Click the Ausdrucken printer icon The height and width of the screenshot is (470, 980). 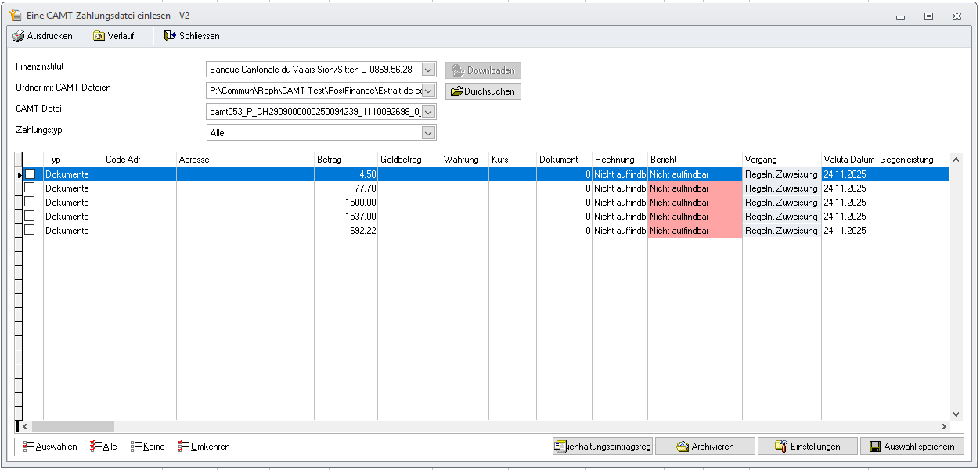tap(18, 36)
